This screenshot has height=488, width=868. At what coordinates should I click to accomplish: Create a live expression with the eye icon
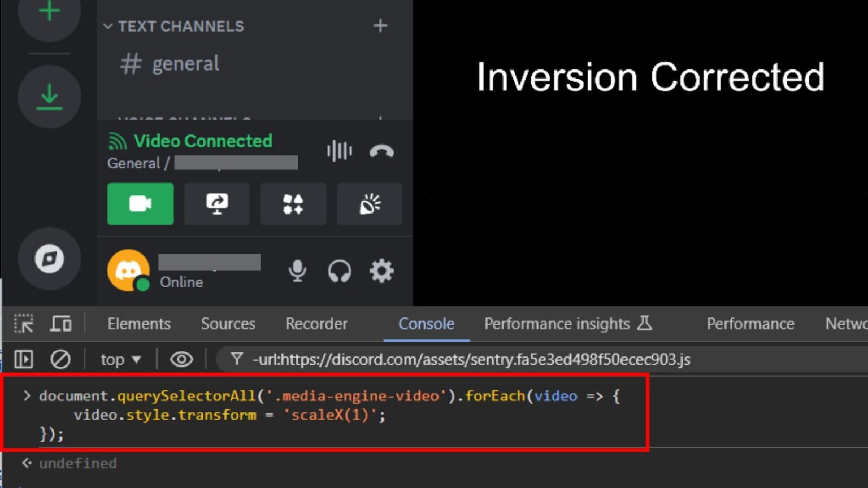click(x=181, y=359)
